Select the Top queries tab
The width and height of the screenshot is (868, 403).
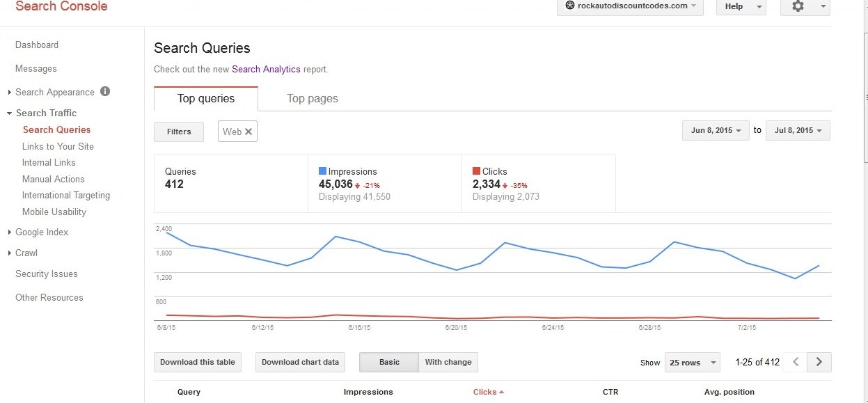206,99
